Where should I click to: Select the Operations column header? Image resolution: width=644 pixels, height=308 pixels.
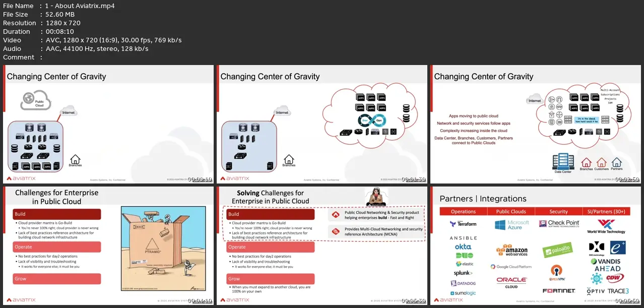click(x=463, y=211)
